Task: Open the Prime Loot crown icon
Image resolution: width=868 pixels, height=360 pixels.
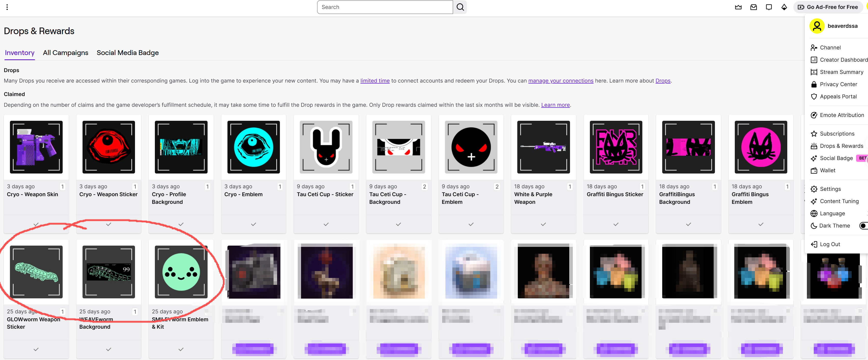Action: tap(738, 7)
